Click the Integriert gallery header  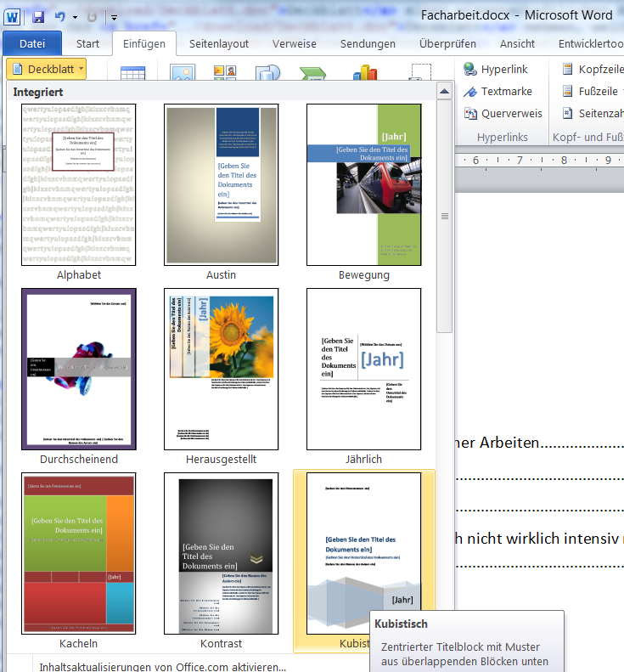[x=222, y=92]
